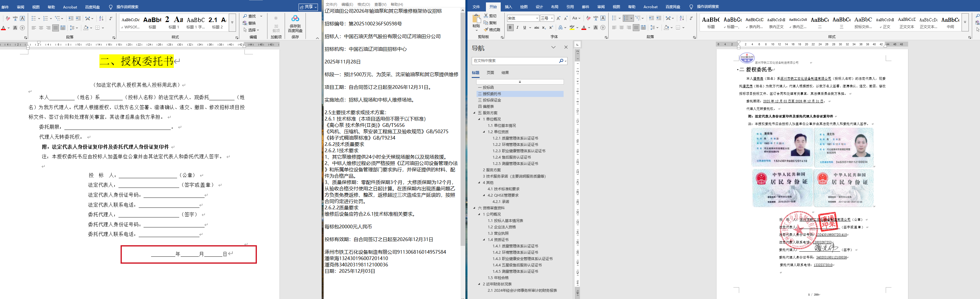Image resolution: width=980 pixels, height=299 pixels.
Task: Open the 引用 tab in right Word window
Action: [x=570, y=7]
